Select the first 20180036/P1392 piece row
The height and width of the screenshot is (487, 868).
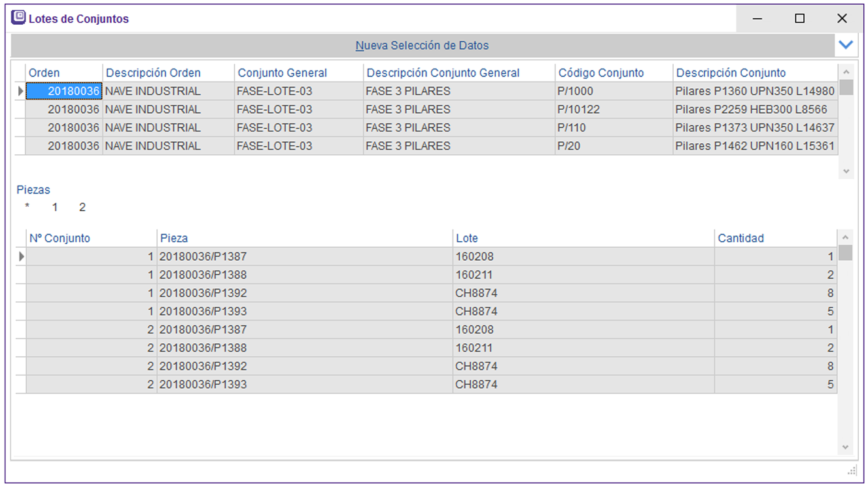tap(203, 293)
